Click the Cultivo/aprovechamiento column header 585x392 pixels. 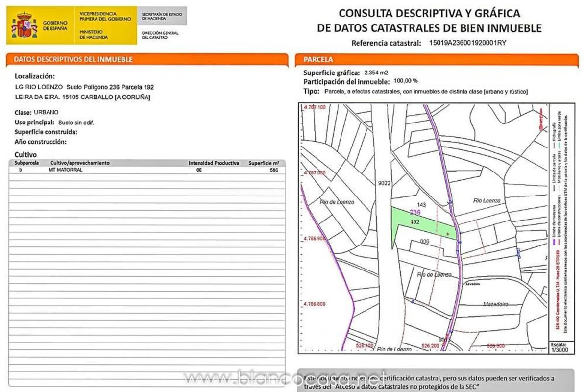(80, 163)
